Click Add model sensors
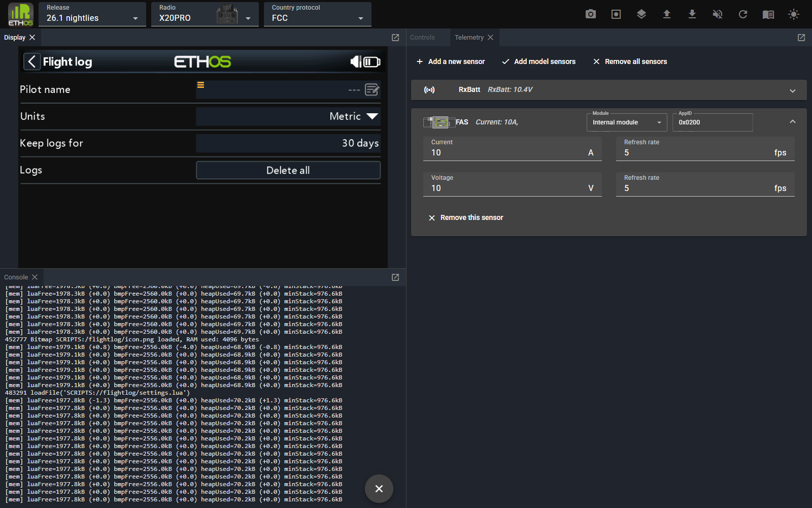Screen dimensions: 812x508 click(538, 61)
